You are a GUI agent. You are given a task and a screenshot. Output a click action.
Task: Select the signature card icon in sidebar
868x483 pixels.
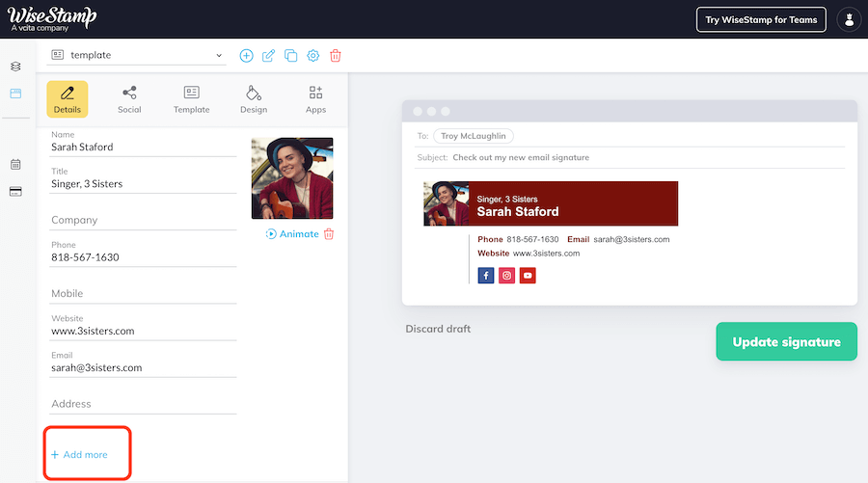15,93
